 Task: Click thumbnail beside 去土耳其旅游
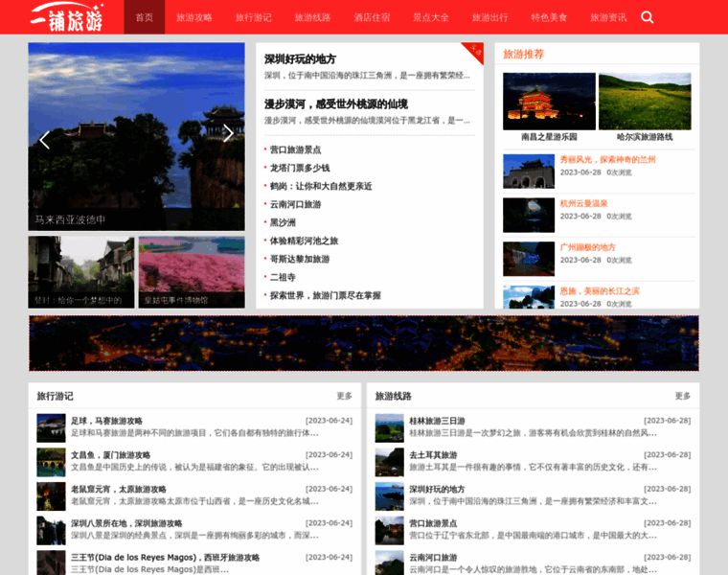[390, 462]
